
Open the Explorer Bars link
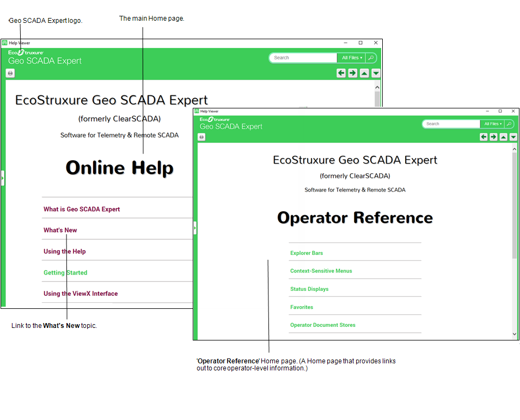coord(307,253)
